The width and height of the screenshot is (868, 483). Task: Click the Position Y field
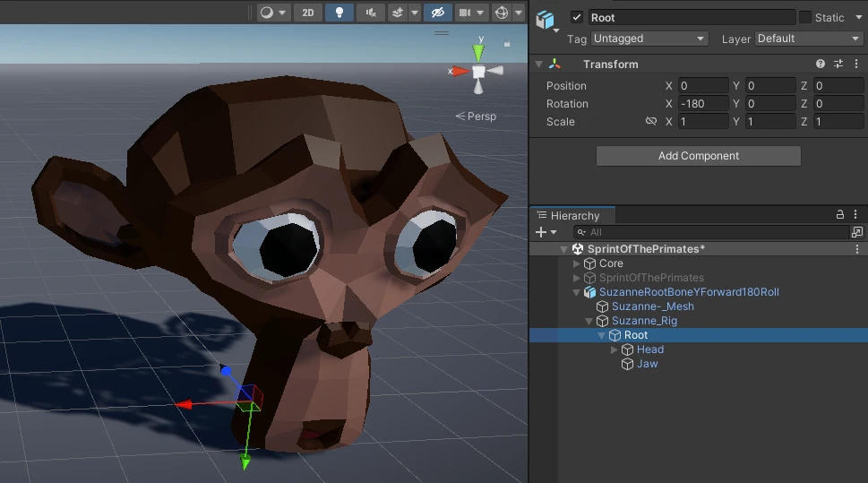pyautogui.click(x=770, y=85)
